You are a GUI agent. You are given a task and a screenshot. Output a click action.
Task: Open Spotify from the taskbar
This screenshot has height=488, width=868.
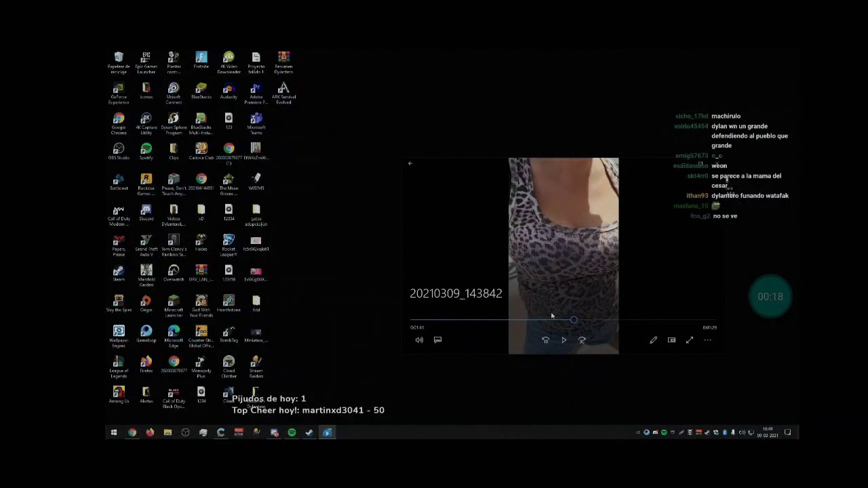pos(292,432)
